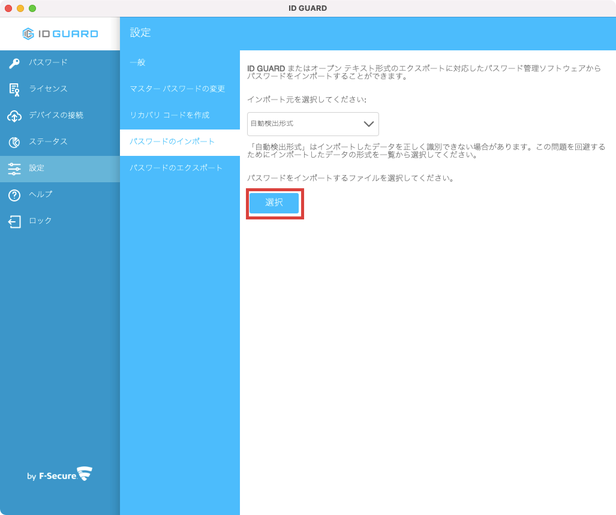Click the by F-Secure logo

tap(59, 474)
